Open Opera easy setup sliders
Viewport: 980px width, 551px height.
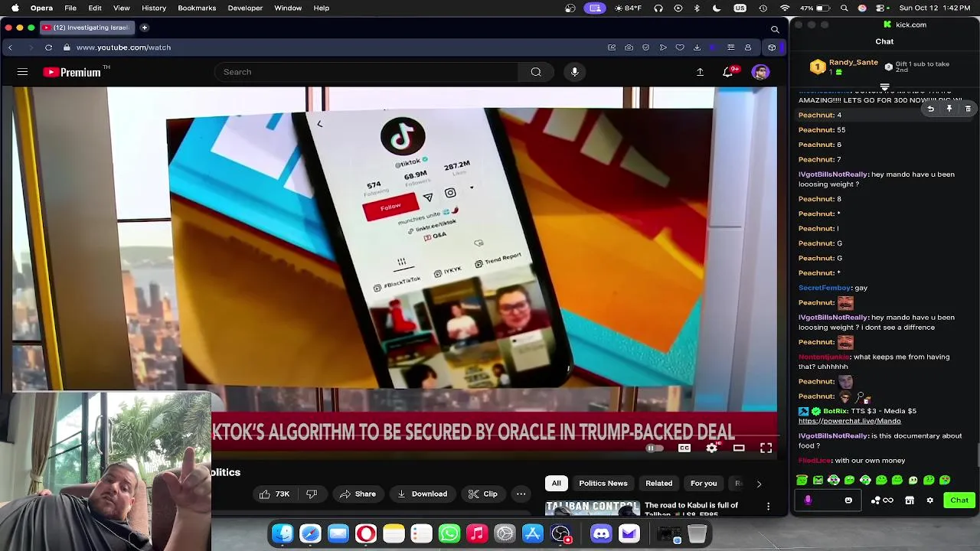coord(730,47)
